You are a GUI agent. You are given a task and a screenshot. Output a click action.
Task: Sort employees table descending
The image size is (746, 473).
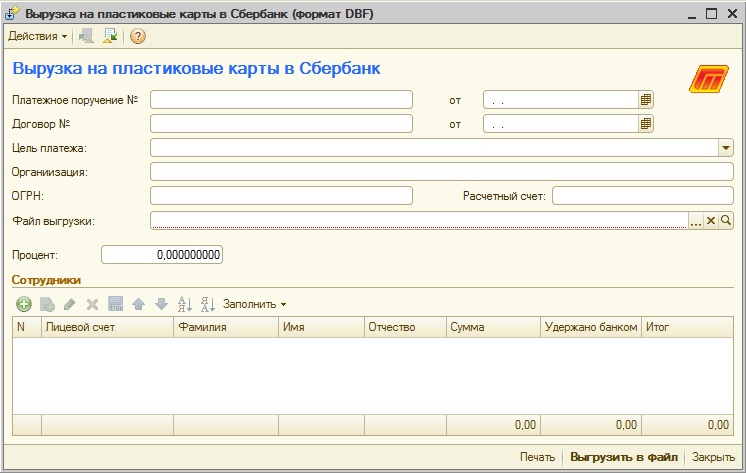tap(208, 304)
